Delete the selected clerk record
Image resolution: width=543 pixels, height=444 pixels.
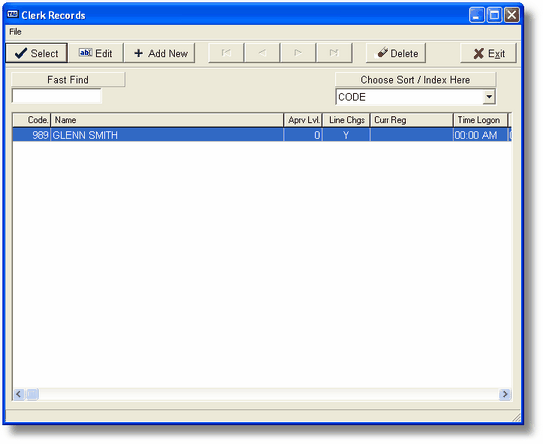pyautogui.click(x=396, y=53)
